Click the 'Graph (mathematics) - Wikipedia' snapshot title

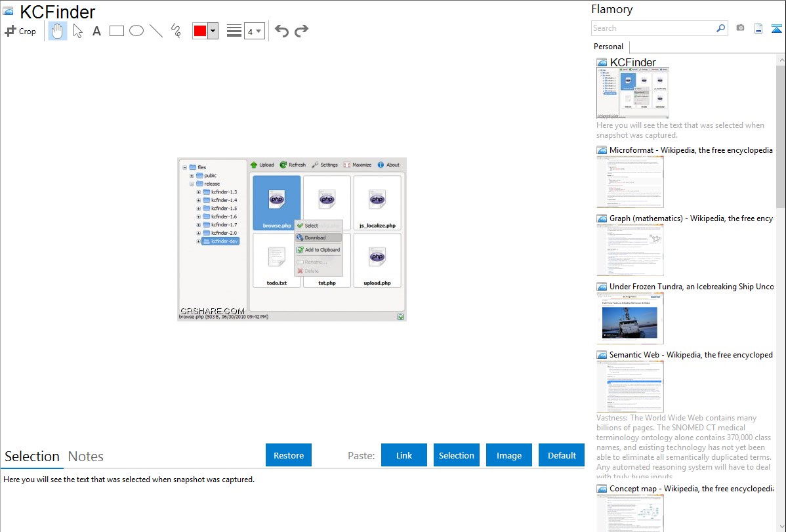pos(691,218)
